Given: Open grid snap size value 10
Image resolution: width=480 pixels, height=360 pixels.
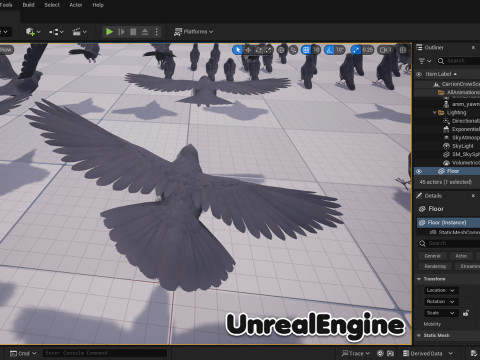Looking at the screenshot, I should [316, 50].
